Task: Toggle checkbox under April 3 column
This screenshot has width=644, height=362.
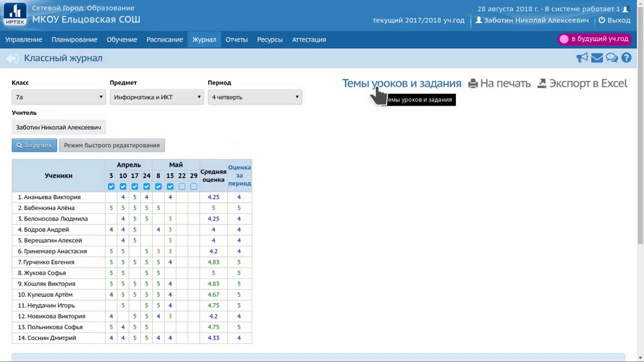Action: 111,187
